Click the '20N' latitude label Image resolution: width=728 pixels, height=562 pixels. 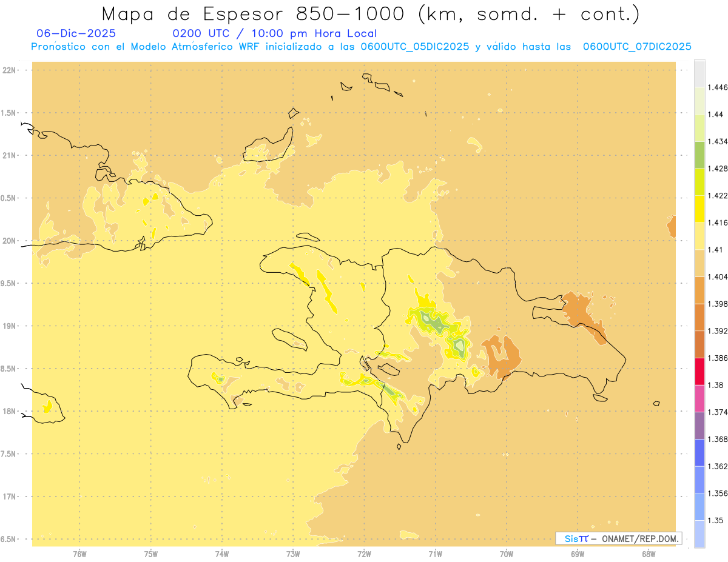9,241
